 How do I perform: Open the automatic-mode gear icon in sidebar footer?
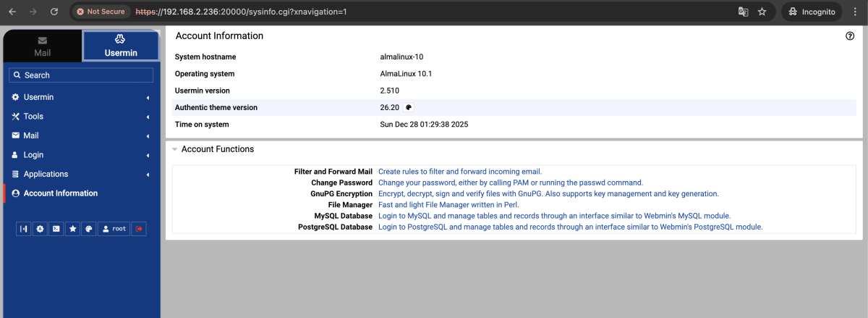(x=40, y=229)
